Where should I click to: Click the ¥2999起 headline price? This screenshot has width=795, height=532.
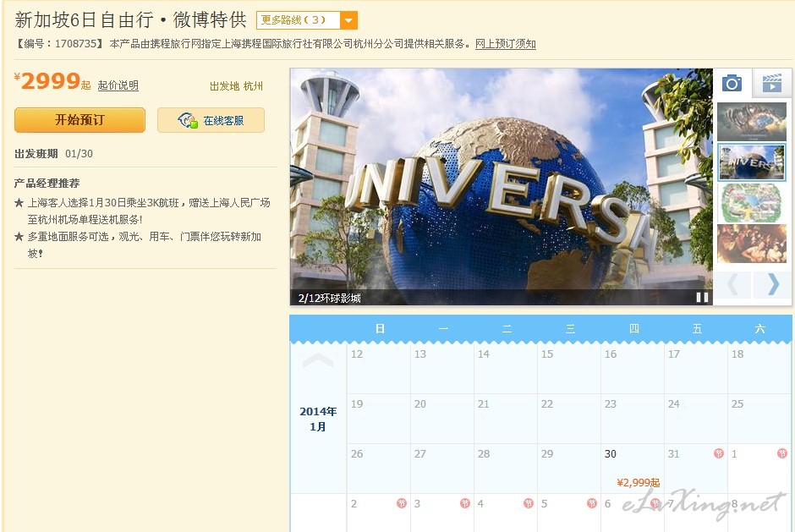[52, 81]
